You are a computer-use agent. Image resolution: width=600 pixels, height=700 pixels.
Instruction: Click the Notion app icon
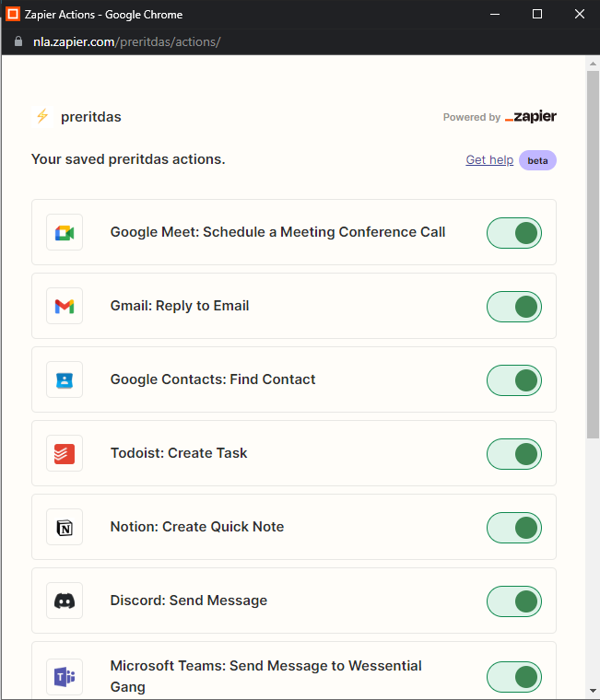[x=65, y=527]
